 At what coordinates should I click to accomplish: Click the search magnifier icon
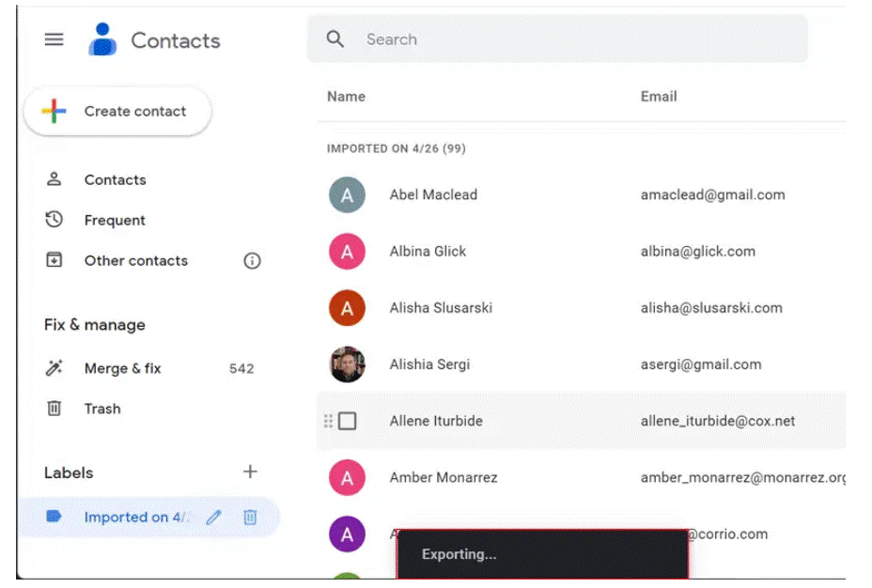(335, 39)
